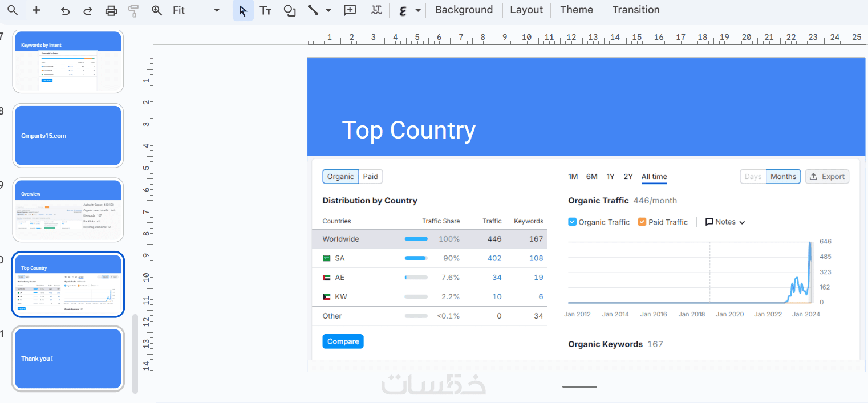The height and width of the screenshot is (403, 868).
Task: Redo the last action
Action: 88,10
